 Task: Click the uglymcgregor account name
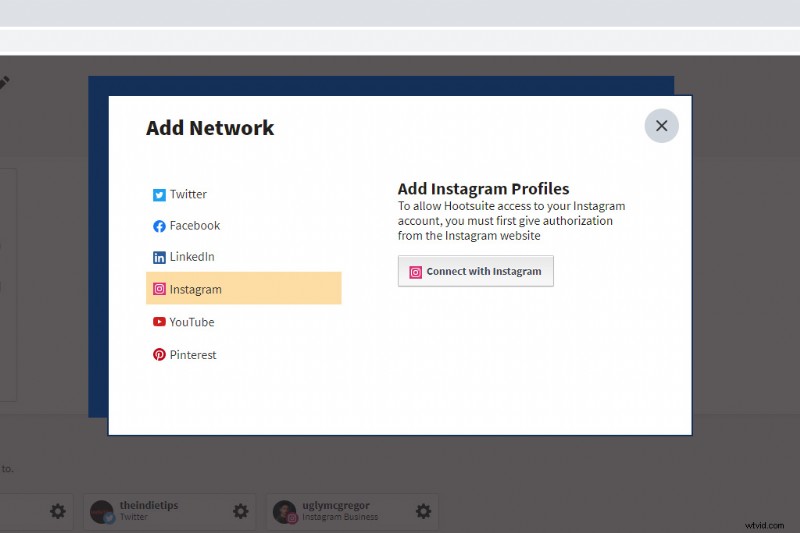336,505
